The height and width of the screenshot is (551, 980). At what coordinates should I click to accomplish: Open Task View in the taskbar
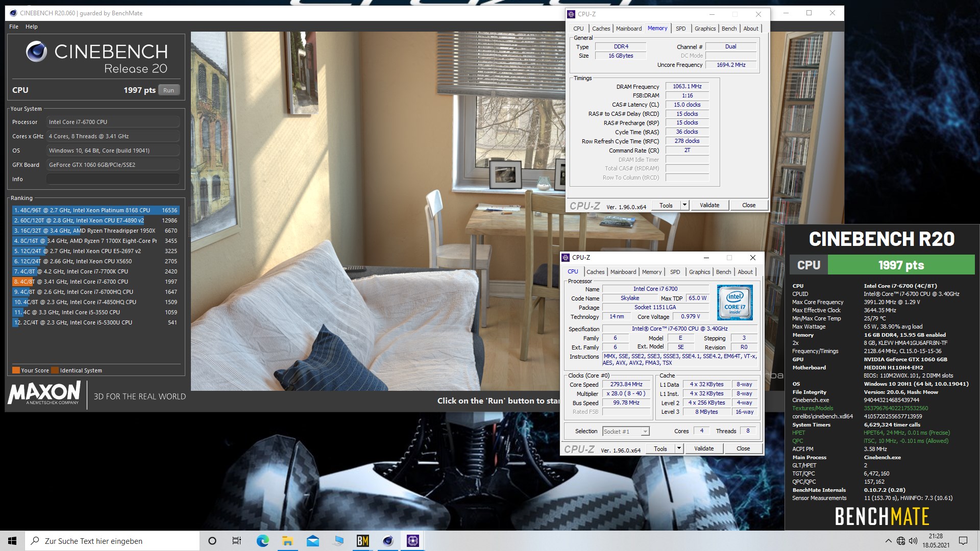(x=237, y=541)
